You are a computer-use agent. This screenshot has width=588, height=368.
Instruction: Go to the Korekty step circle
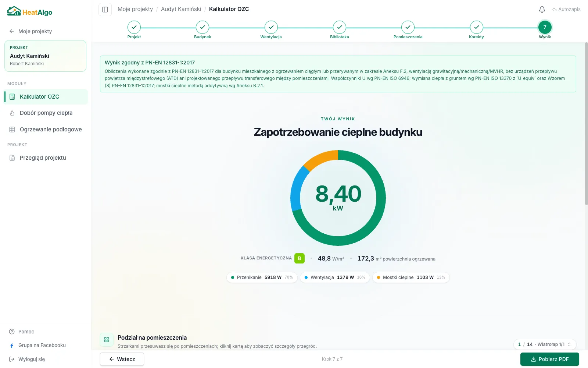[477, 27]
